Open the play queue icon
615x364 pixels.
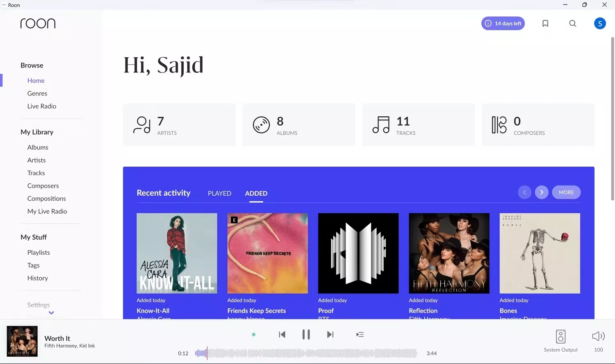[360, 335]
